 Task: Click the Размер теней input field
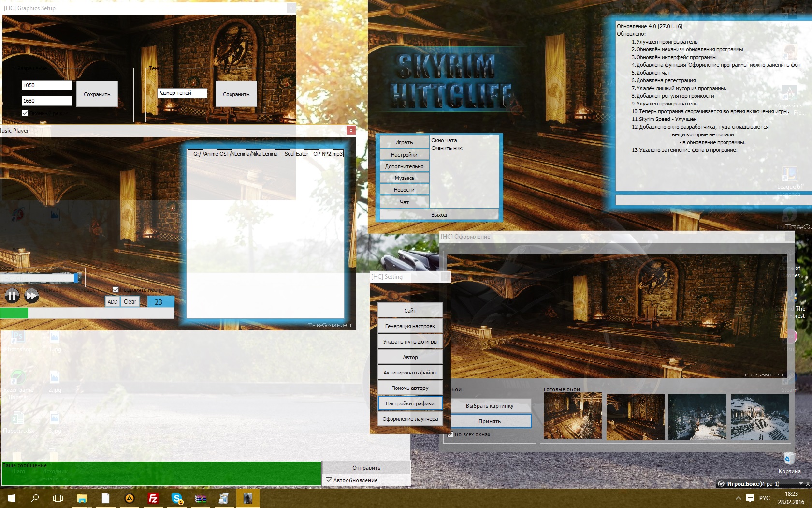click(x=182, y=93)
